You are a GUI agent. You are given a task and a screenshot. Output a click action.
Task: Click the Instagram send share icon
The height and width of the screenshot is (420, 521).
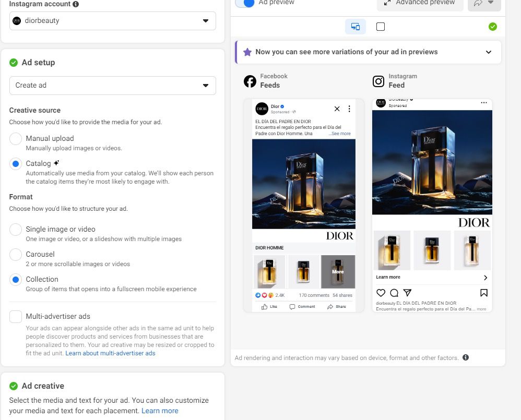pos(407,293)
